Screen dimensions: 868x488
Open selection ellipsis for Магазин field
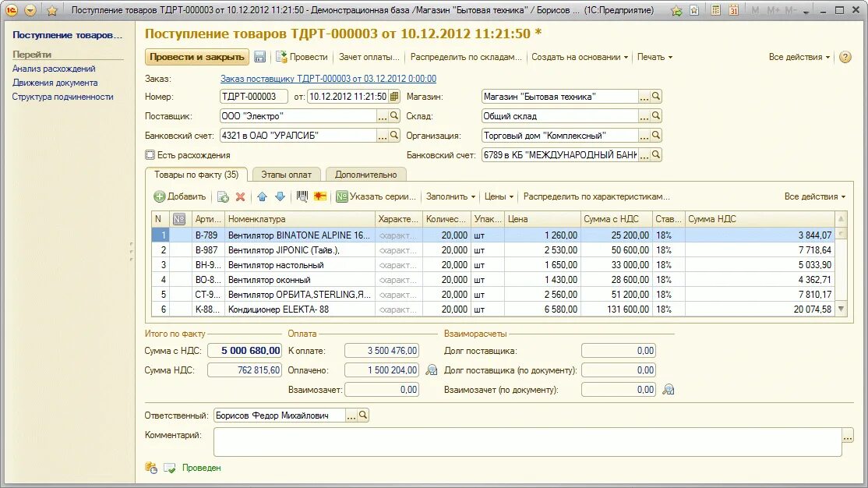644,97
